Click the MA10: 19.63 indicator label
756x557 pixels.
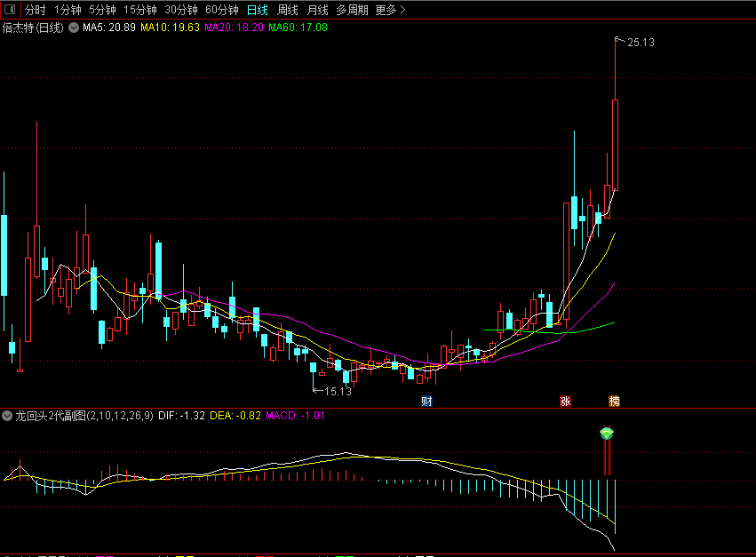click(x=170, y=28)
